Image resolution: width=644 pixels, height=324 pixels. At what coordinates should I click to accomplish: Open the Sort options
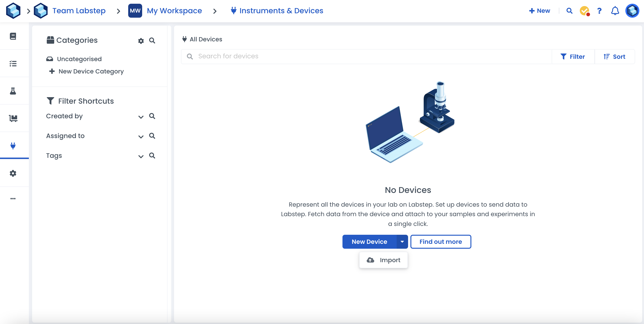click(x=614, y=57)
